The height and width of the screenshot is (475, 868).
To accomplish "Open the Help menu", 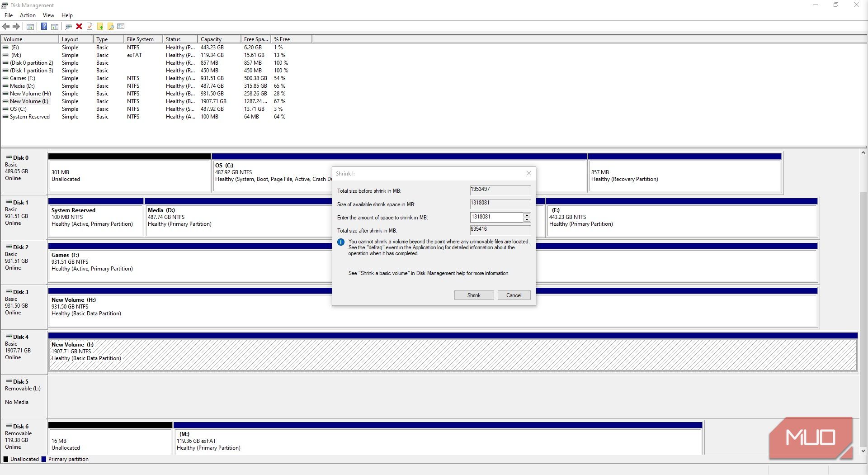I will click(x=67, y=15).
